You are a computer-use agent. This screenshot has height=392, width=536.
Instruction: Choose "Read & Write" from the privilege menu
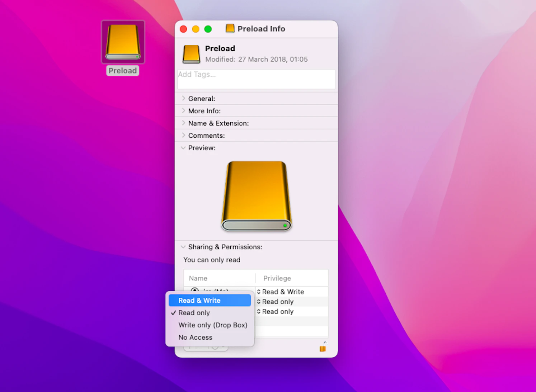tap(199, 300)
